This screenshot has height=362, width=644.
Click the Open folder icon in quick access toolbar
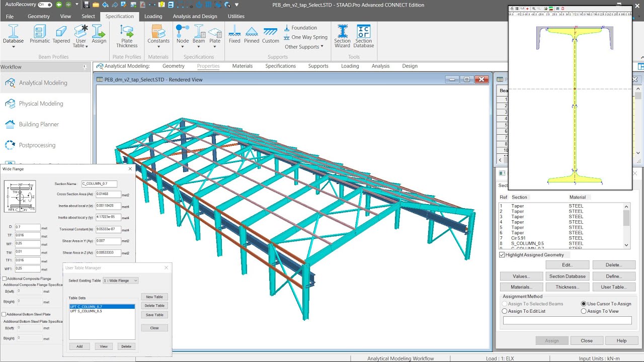pyautogui.click(x=96, y=5)
